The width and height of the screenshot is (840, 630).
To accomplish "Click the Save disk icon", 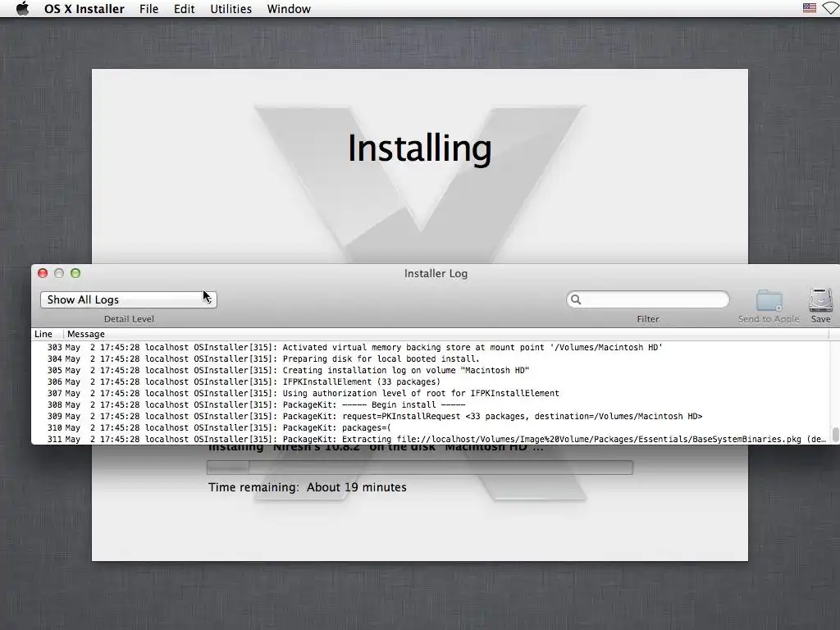I will pos(820,300).
